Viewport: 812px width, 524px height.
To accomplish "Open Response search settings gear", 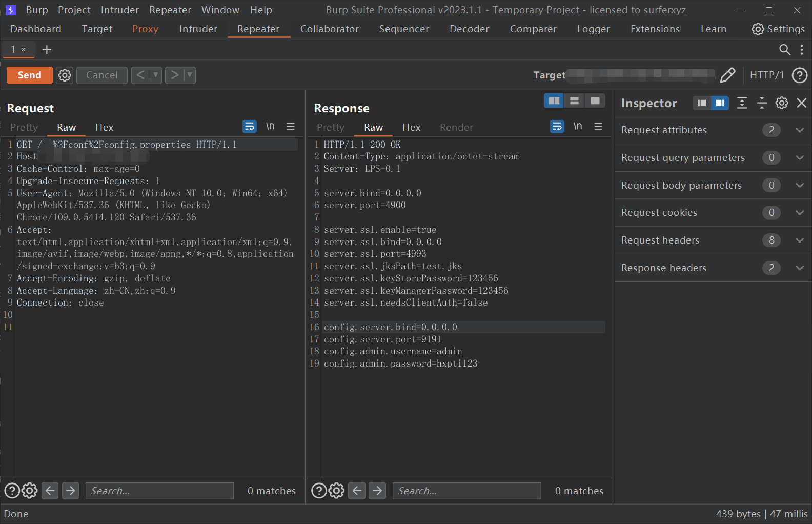I will pos(337,491).
